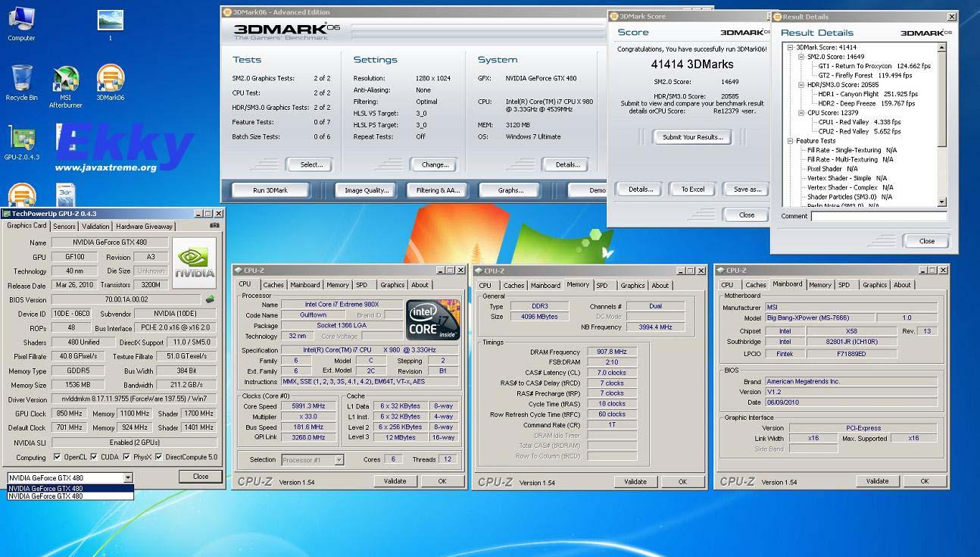Click the Result Details scrollbar thumb

pos(942,99)
